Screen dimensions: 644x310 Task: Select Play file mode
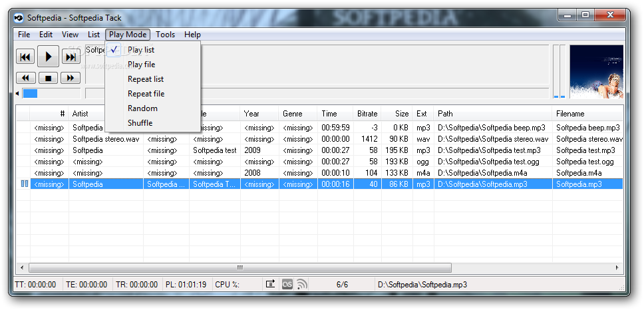(x=141, y=65)
